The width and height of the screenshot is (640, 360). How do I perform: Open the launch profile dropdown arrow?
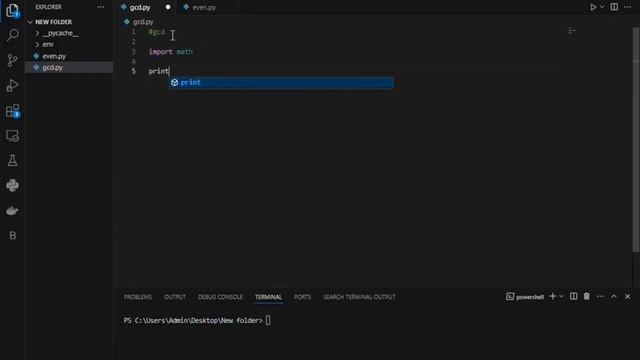tap(562, 296)
